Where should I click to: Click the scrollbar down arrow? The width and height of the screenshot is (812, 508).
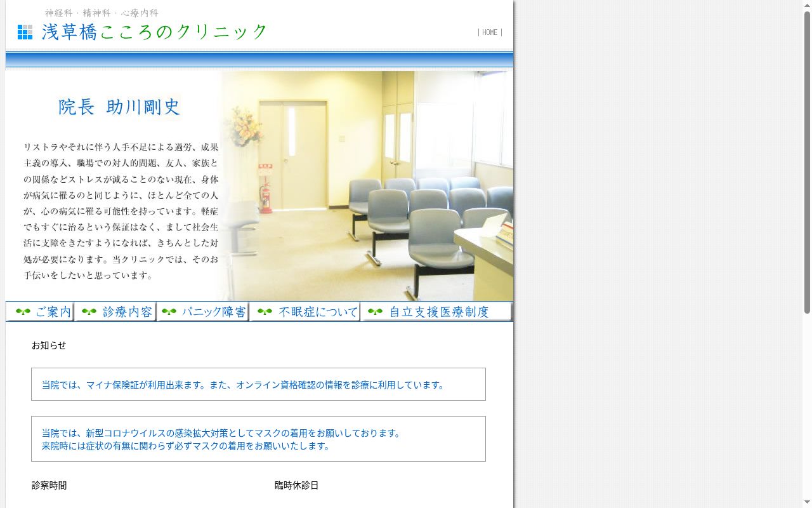coord(807,503)
